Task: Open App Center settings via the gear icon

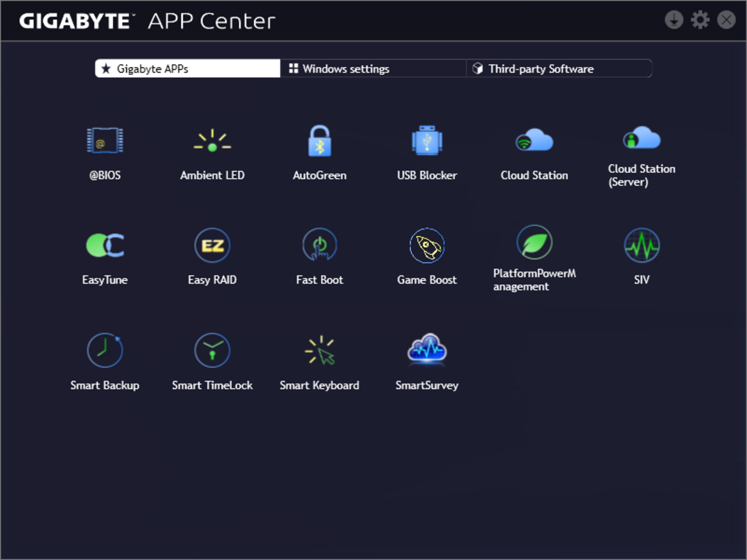Action: tap(699, 20)
